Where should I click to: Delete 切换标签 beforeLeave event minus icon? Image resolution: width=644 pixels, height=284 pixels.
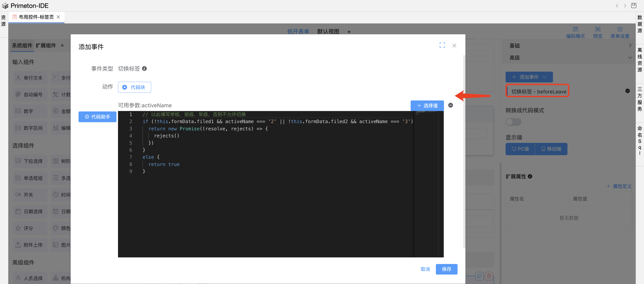click(627, 91)
